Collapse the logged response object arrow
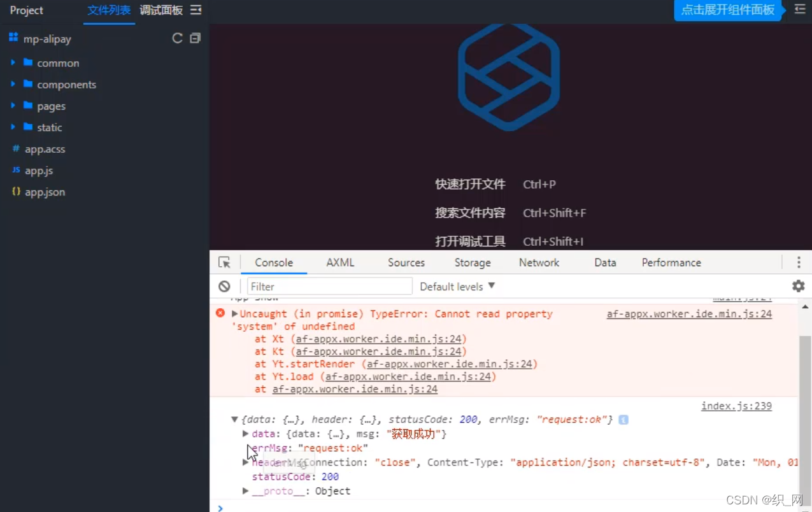The width and height of the screenshot is (812, 512). pos(234,420)
